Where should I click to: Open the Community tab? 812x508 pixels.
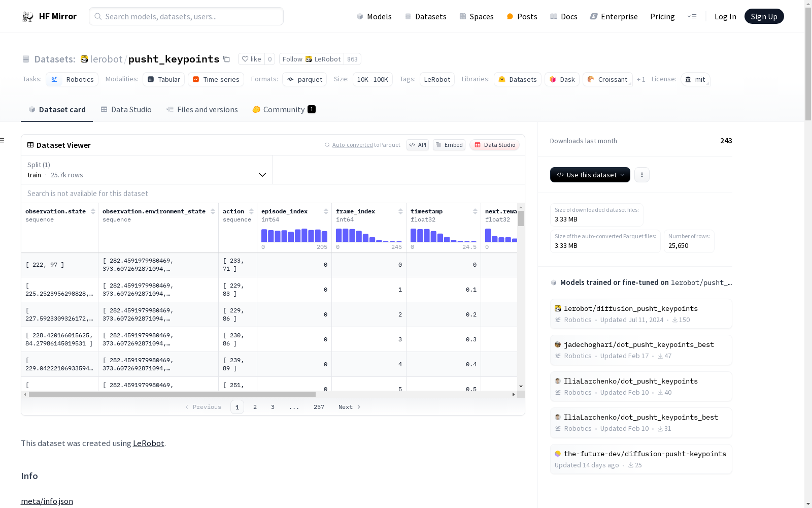[284, 110]
